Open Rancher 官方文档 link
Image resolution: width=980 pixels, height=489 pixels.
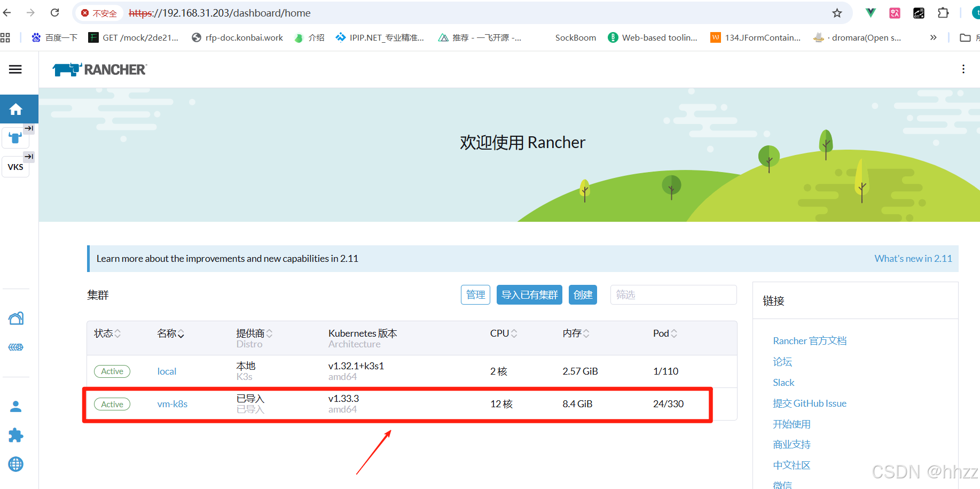coord(810,341)
